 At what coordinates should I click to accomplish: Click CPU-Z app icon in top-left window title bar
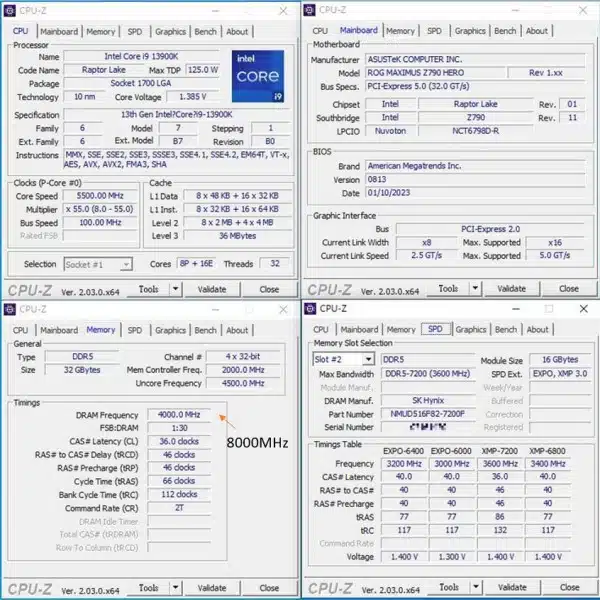coord(9,11)
